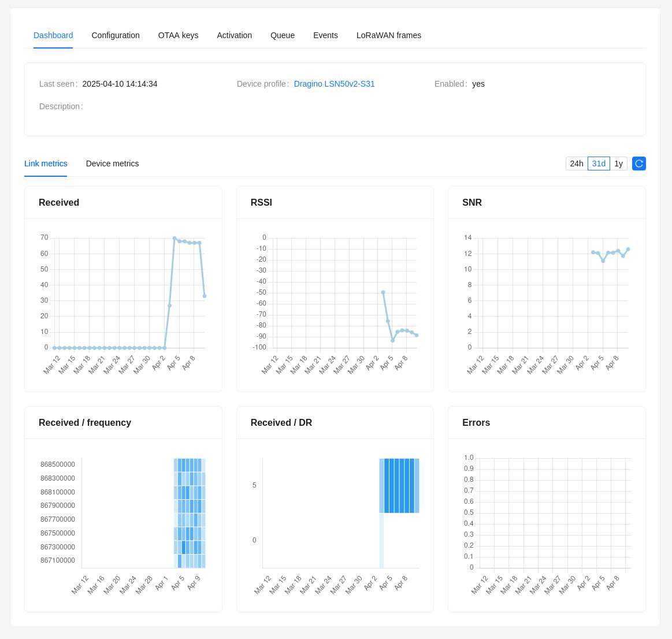Click the Last seen label
Screen dimensions: 672x639
coord(58,84)
